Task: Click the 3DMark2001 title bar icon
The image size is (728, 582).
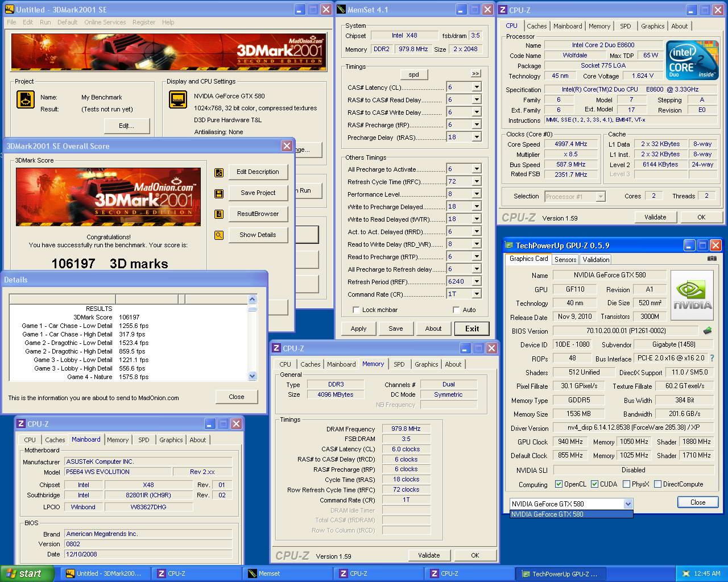Action: point(9,9)
